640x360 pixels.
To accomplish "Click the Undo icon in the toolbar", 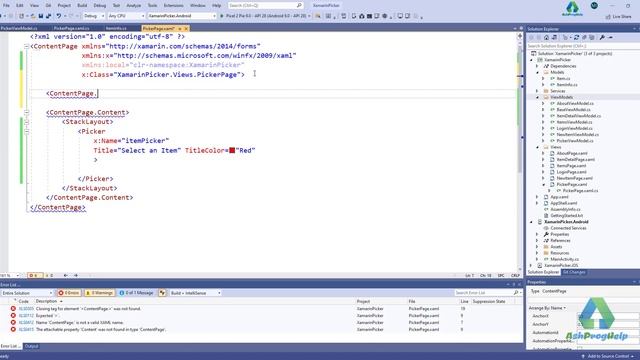I will [x=59, y=16].
